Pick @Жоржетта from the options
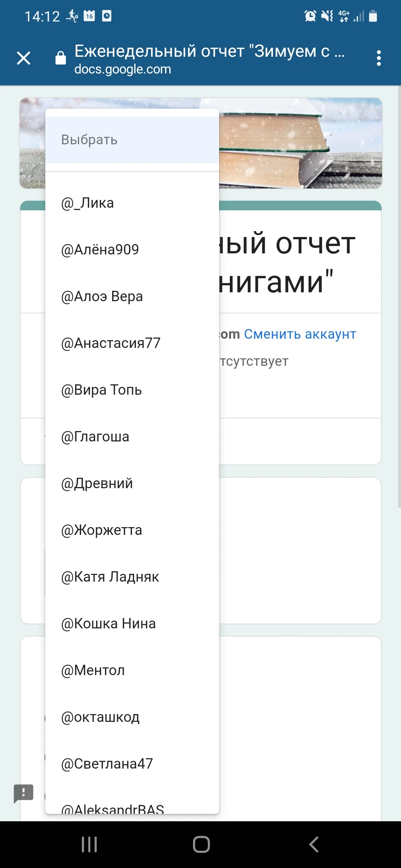This screenshot has height=868, width=401. point(101,530)
